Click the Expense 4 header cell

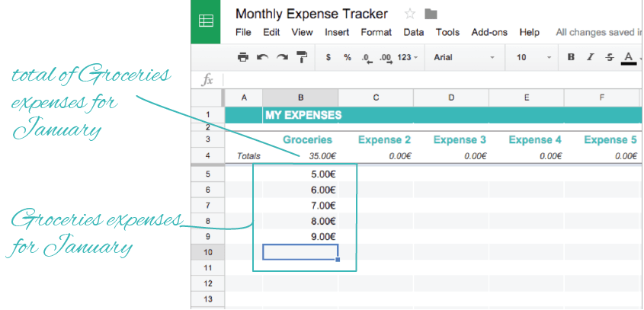click(526, 139)
